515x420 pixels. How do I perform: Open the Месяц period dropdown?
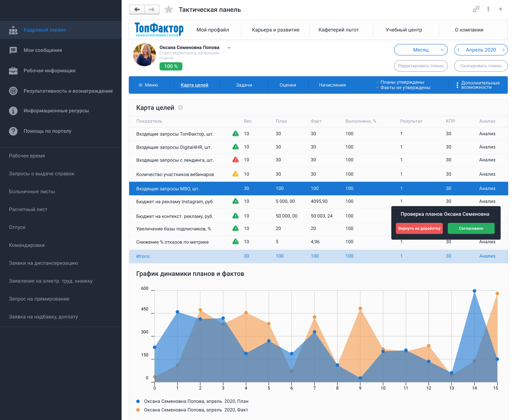point(421,50)
